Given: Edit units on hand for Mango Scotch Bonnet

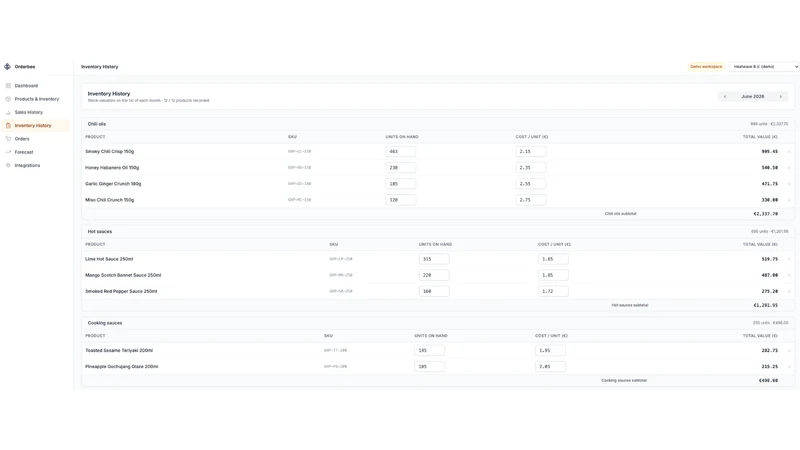Looking at the screenshot, I should tap(434, 275).
